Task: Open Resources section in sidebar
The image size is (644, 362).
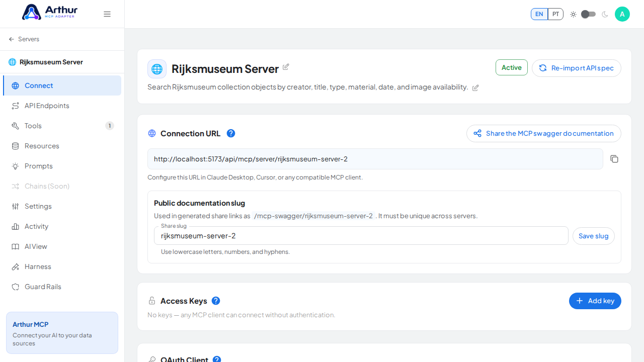Action: click(62, 146)
